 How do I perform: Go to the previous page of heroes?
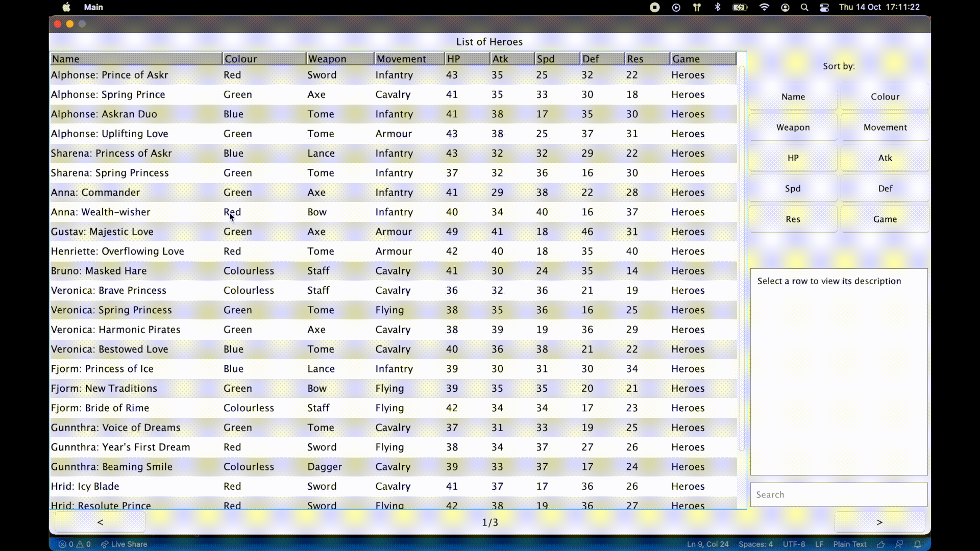point(100,522)
